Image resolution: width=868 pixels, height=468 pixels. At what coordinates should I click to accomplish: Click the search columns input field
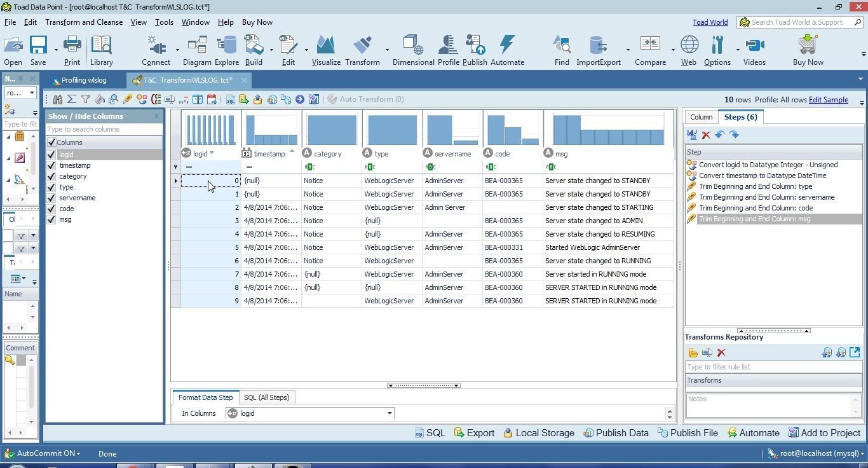104,129
